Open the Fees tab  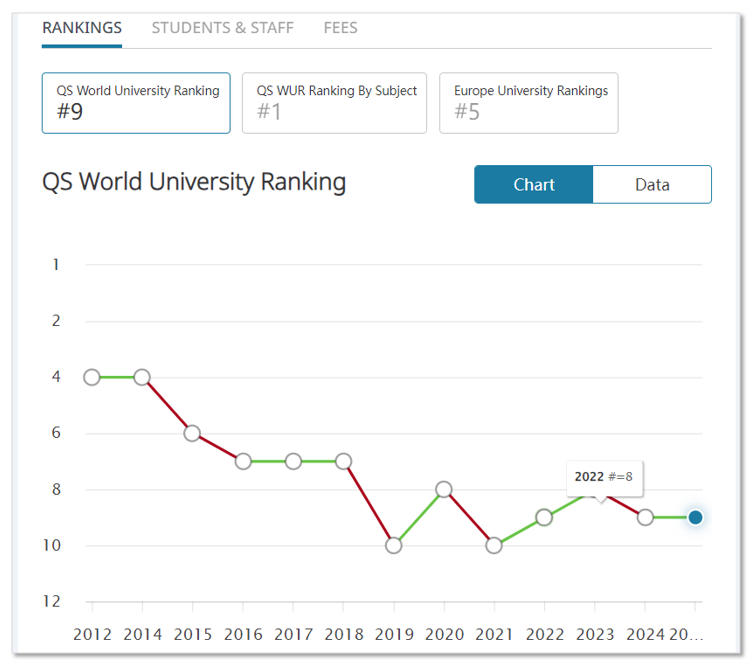[x=340, y=28]
